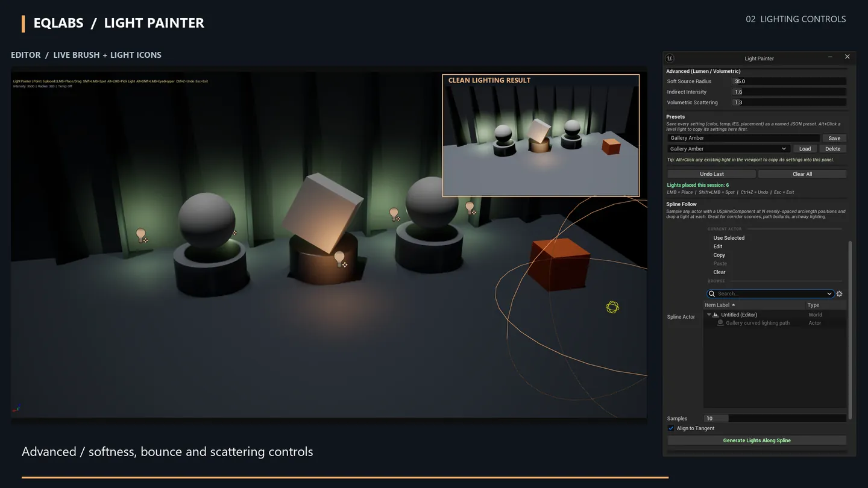868x488 pixels.
Task: Click the Soft Source Radius slider
Action: point(789,81)
